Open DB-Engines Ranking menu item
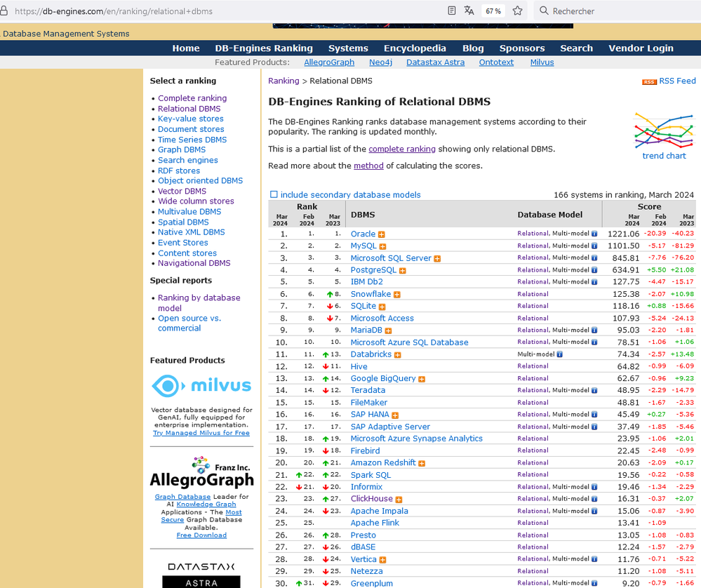The height and width of the screenshot is (588, 701). click(264, 48)
